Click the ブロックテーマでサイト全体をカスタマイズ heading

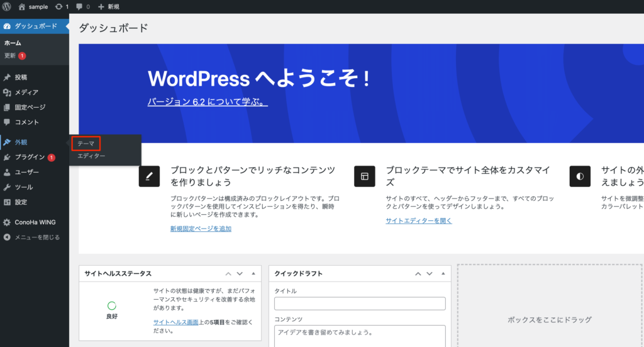click(x=468, y=176)
